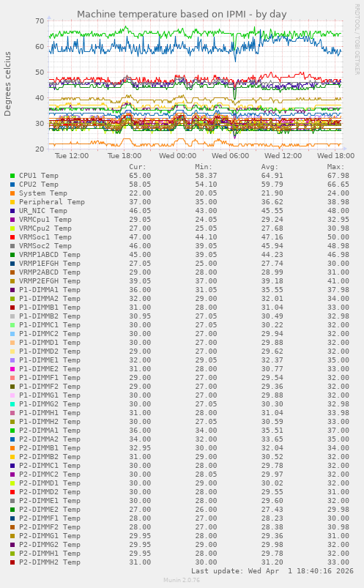Viewport: 364px width, 588px height.
Task: Click the green swatch beside CPU1 Temp
Action: tap(12, 176)
